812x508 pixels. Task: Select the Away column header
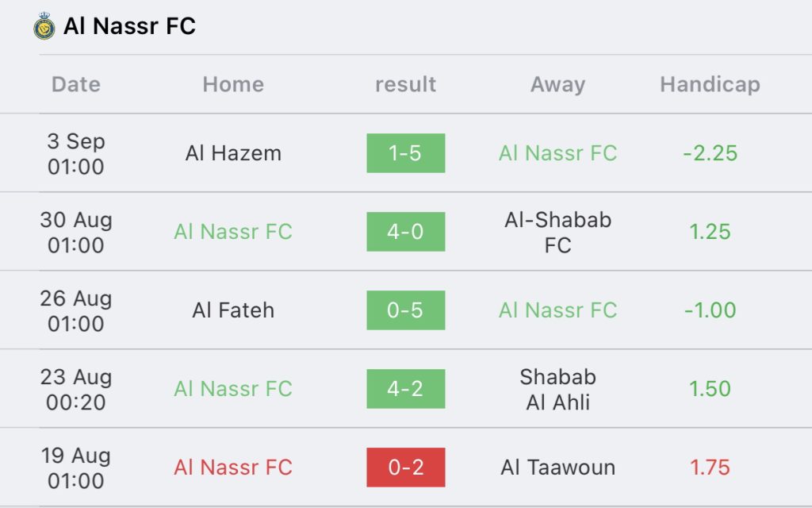[x=557, y=84]
